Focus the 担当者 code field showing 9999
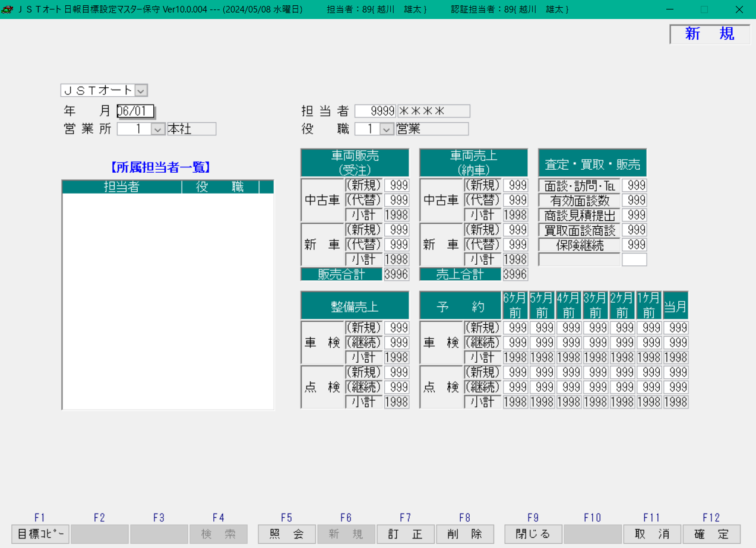This screenshot has height=548, width=756. (x=375, y=111)
